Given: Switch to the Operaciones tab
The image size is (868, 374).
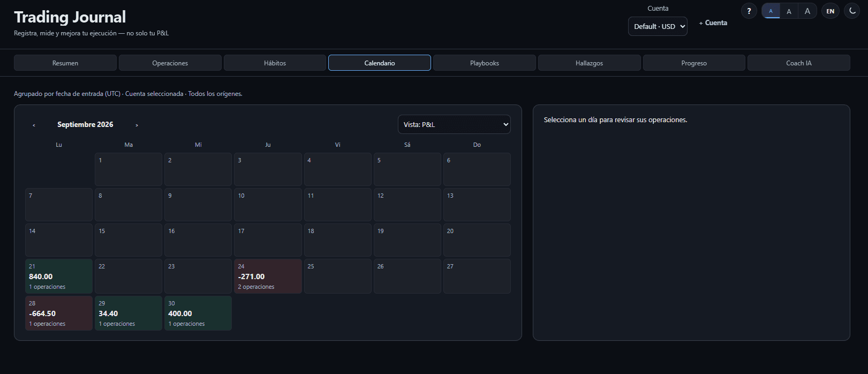Looking at the screenshot, I should click(x=170, y=63).
